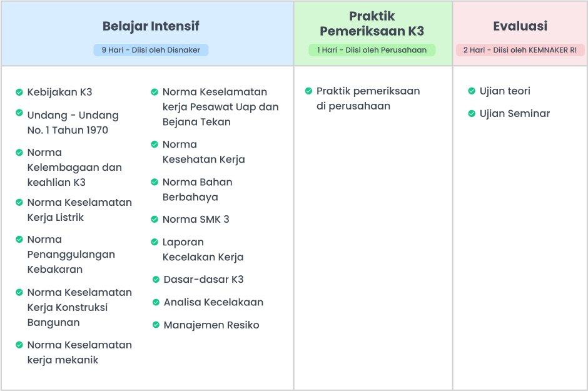The height and width of the screenshot is (391, 588).
Task: Select the Belajar Intensif column header
Action: tap(151, 26)
